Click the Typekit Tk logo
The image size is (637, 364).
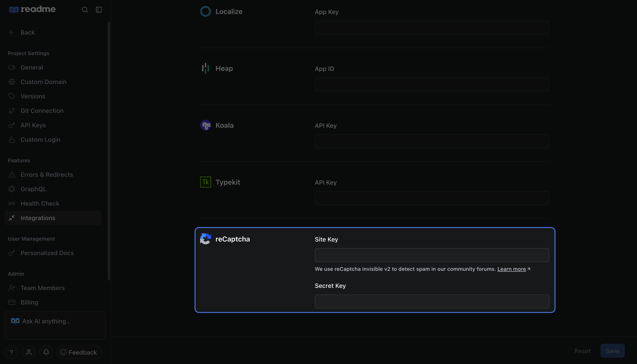pyautogui.click(x=205, y=182)
